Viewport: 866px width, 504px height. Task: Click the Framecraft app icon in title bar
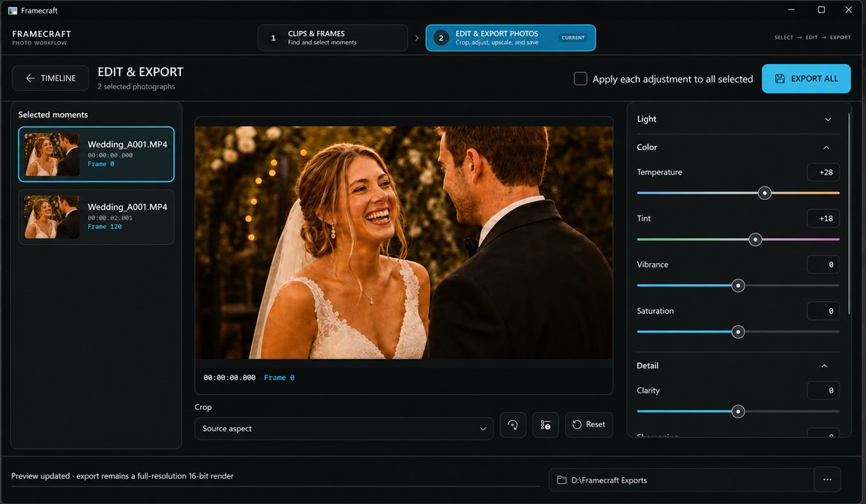(x=12, y=10)
